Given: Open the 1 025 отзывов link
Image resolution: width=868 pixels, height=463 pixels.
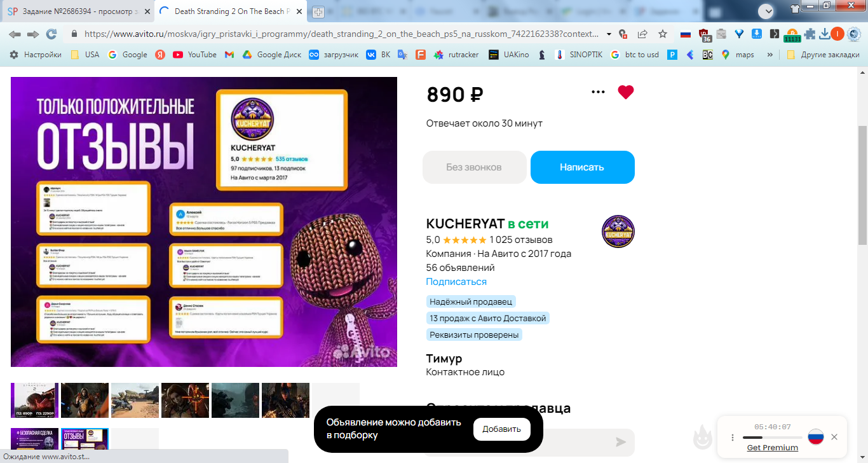Looking at the screenshot, I should [521, 240].
